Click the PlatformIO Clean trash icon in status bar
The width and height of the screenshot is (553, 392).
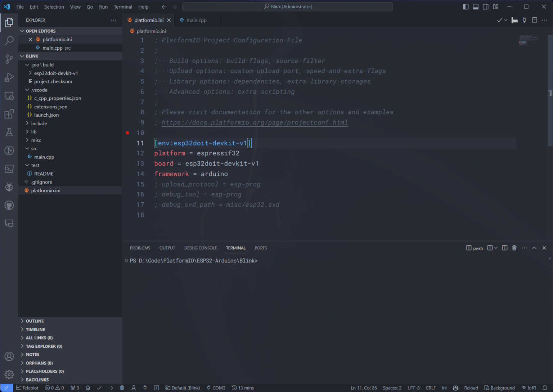(x=122, y=388)
